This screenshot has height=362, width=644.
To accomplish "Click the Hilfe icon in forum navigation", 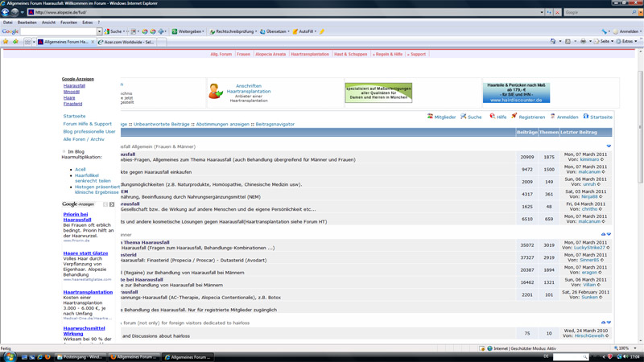I will pos(492,117).
